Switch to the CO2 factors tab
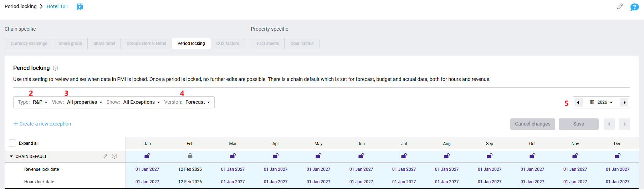644x189 pixels. pyautogui.click(x=228, y=44)
